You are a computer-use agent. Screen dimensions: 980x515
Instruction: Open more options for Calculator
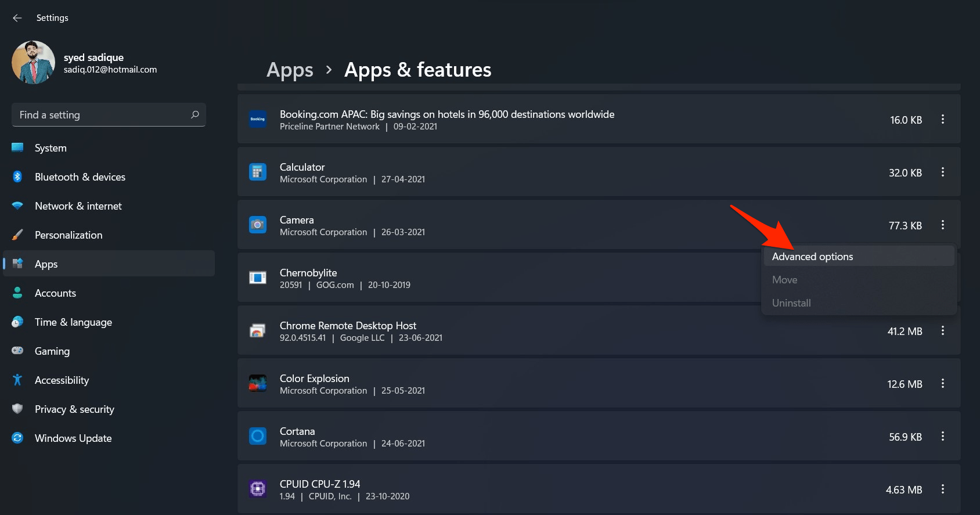pos(943,172)
